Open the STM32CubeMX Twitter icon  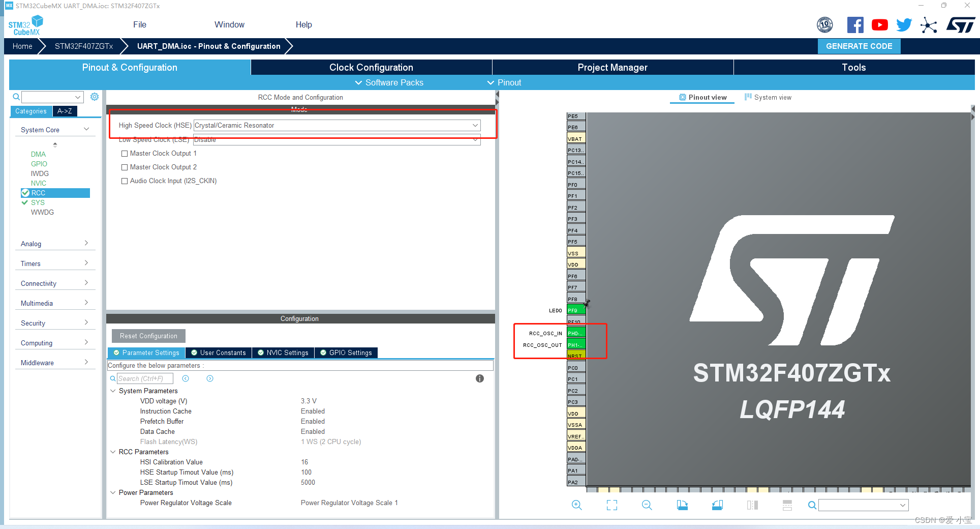pyautogui.click(x=904, y=24)
